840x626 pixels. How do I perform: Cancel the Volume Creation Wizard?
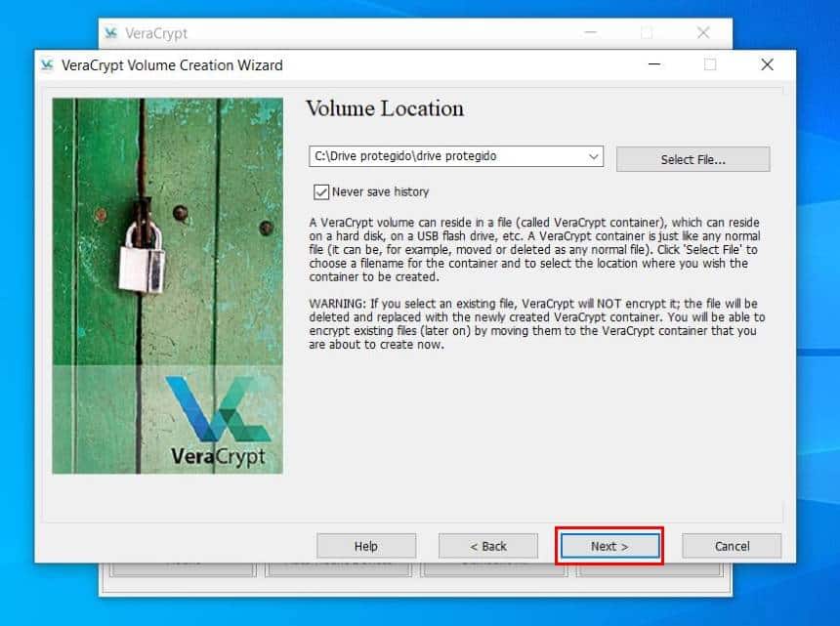(732, 546)
